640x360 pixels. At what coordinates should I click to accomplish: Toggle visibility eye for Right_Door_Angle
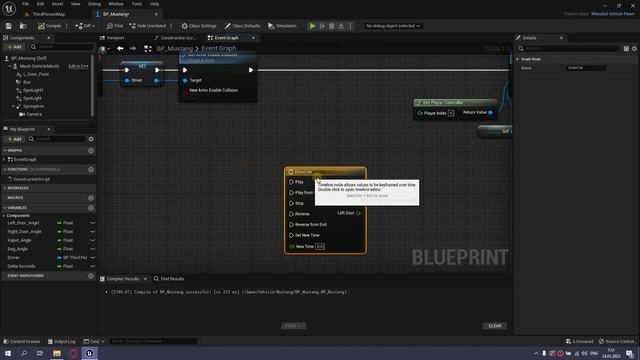click(x=92, y=232)
